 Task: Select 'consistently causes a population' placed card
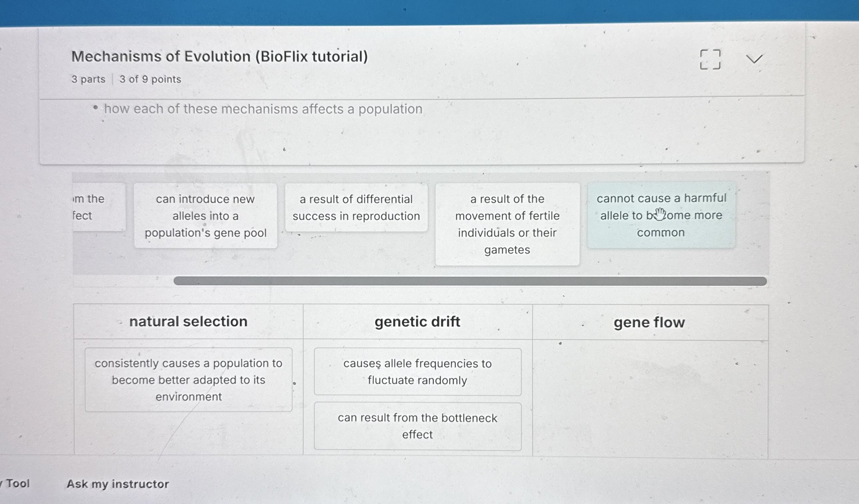point(189,380)
